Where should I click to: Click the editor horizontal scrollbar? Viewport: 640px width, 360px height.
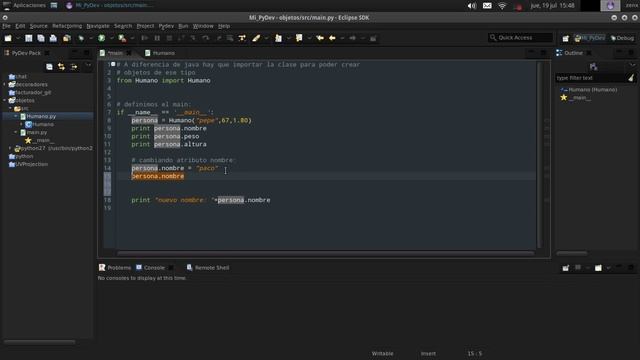(325, 253)
